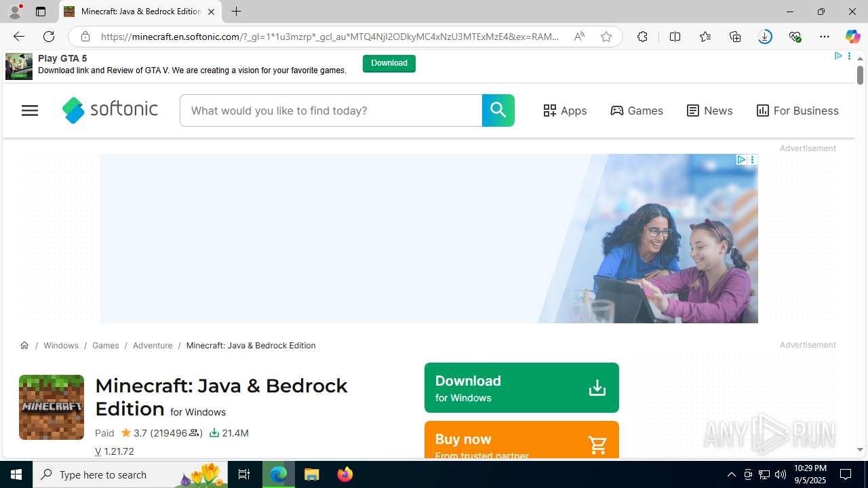This screenshot has width=868, height=488.
Task: Open the volume tray icon
Action: (781, 474)
